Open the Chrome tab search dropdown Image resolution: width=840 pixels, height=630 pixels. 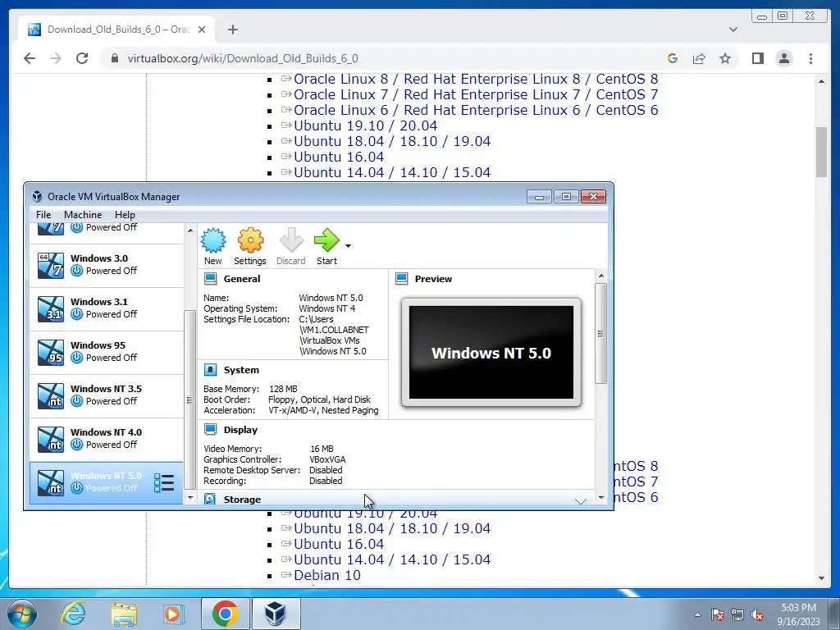733,30
